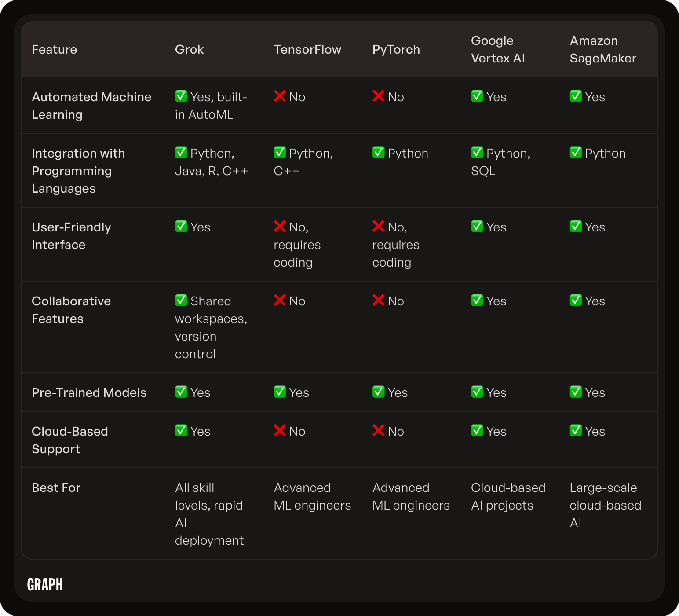Select the text "All skill levels, rapid AI deployment"

(x=209, y=514)
